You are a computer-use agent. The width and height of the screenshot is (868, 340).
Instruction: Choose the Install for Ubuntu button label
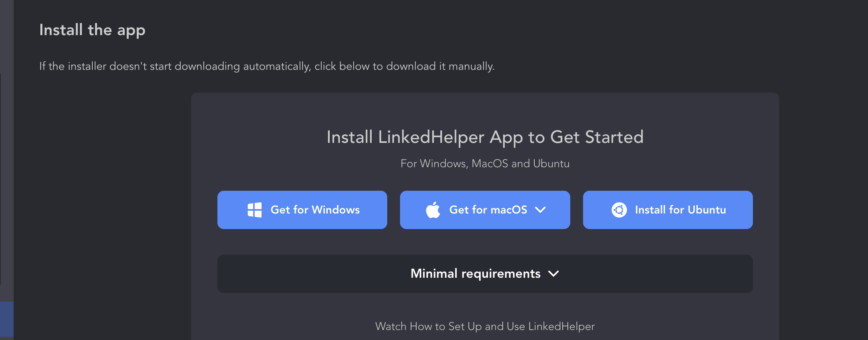pos(680,210)
